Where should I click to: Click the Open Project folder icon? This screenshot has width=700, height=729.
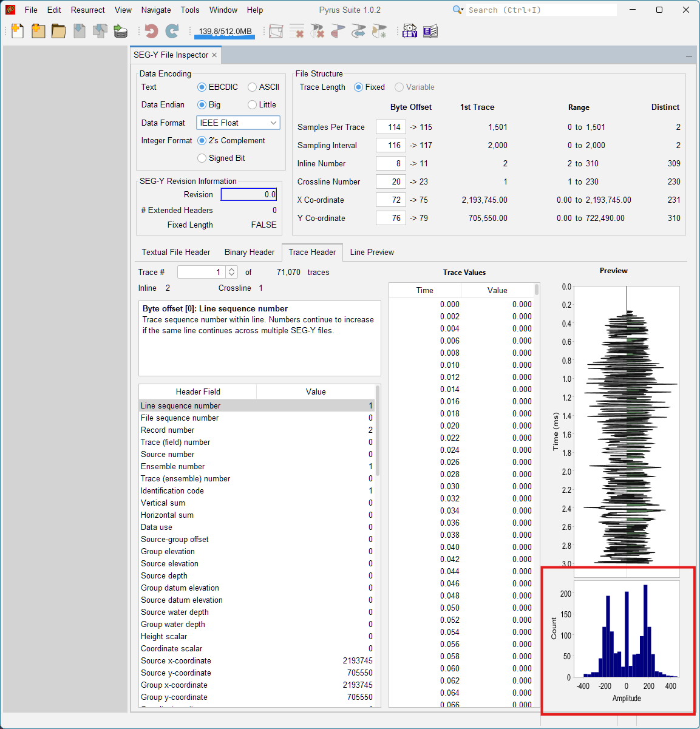(59, 31)
